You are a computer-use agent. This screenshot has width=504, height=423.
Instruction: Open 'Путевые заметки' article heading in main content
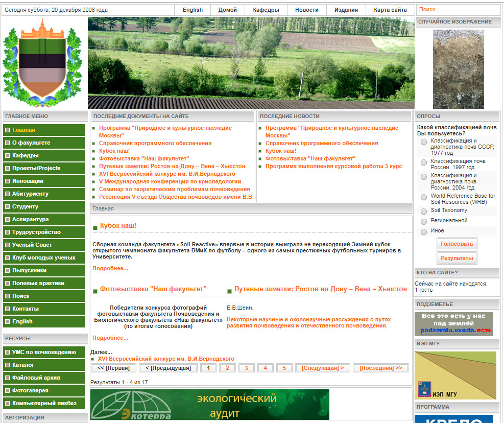click(321, 289)
